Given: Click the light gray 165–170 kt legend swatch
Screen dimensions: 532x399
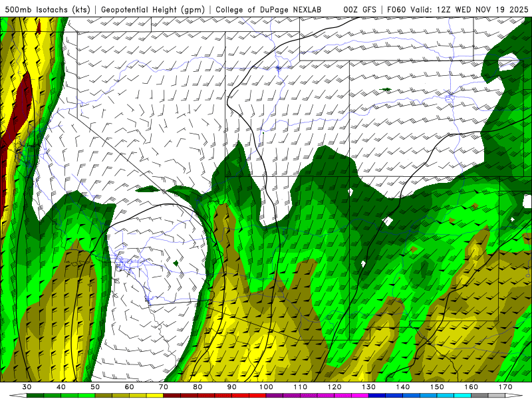Looking at the screenshot, I should tap(497, 396).
